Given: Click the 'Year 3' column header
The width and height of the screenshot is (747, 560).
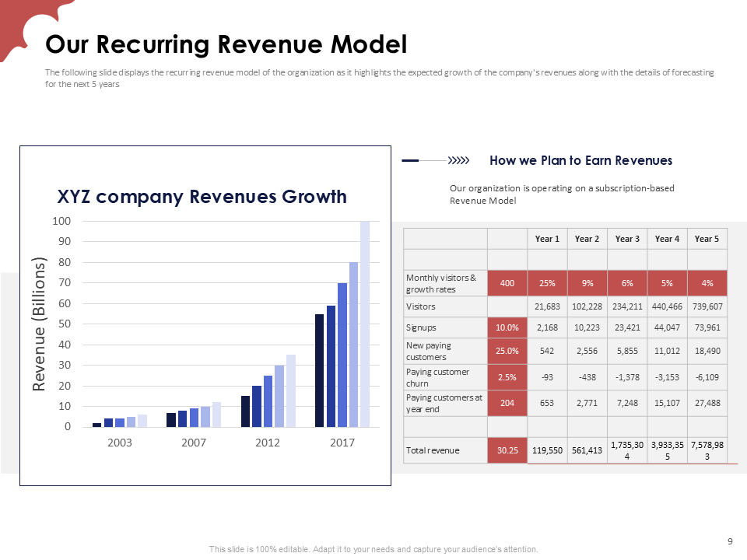Looking at the screenshot, I should [627, 239].
